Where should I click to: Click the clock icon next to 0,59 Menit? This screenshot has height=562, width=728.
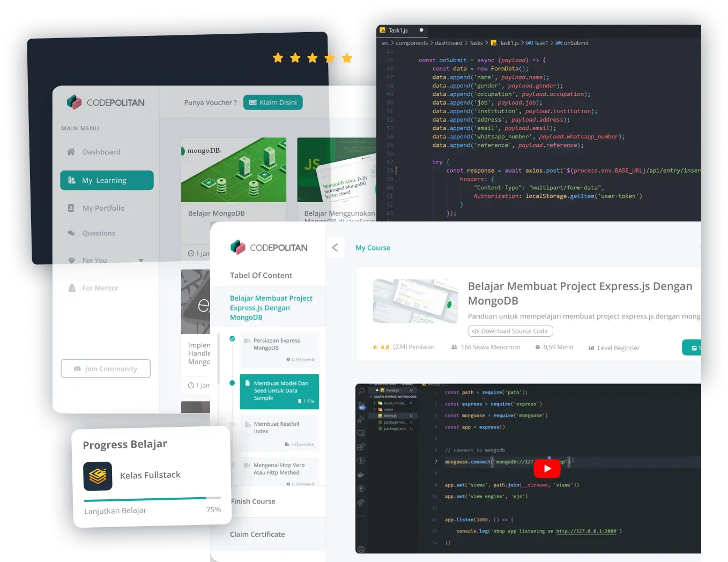point(538,347)
